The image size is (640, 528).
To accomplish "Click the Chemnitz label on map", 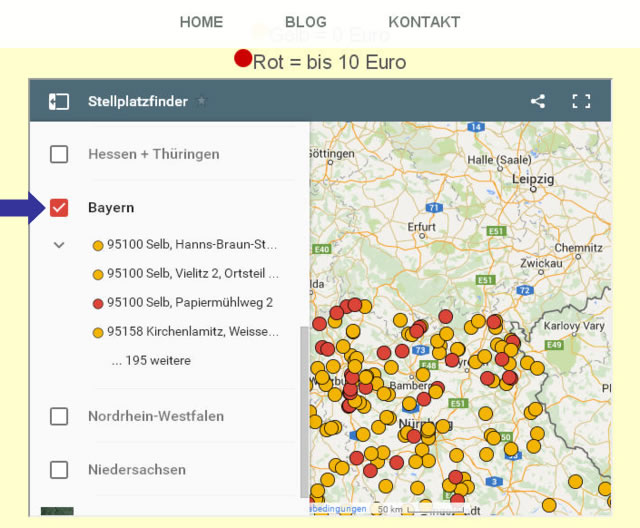I will coord(578,248).
